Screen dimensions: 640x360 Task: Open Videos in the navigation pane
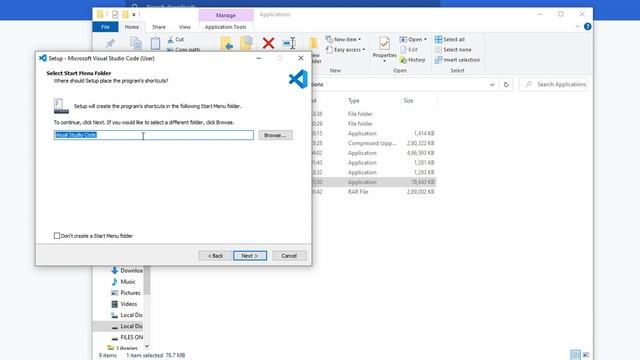(x=124, y=304)
